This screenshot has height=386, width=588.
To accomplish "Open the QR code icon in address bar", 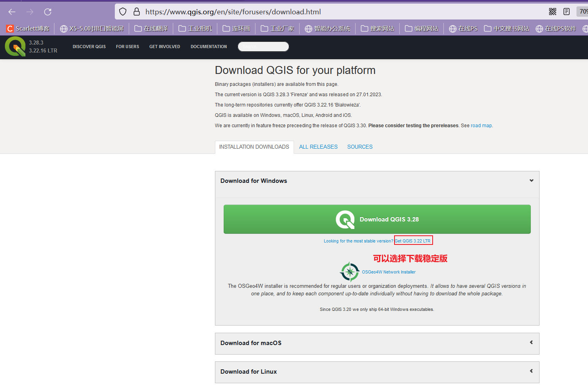I will 553,12.
